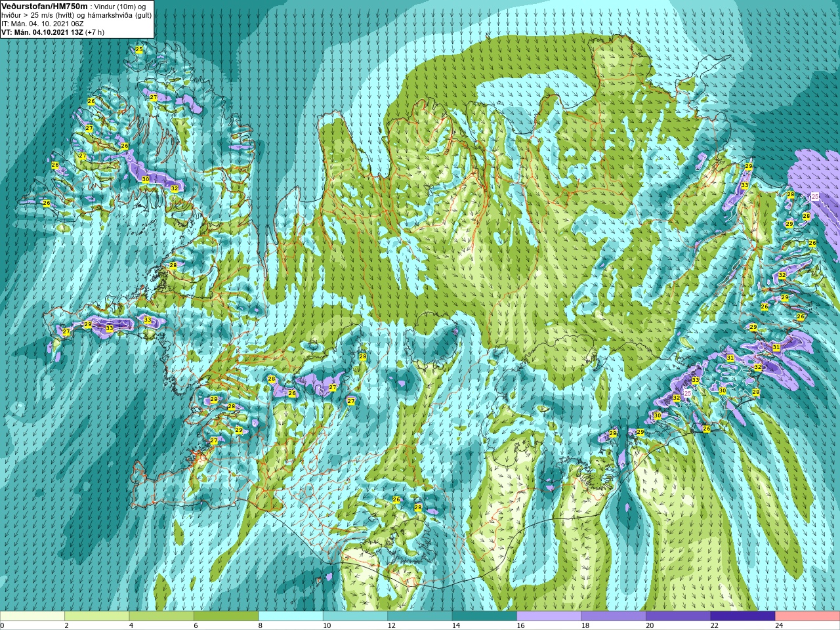Click the '2' value on the legend scale
The height and width of the screenshot is (630, 840).
[67, 625]
